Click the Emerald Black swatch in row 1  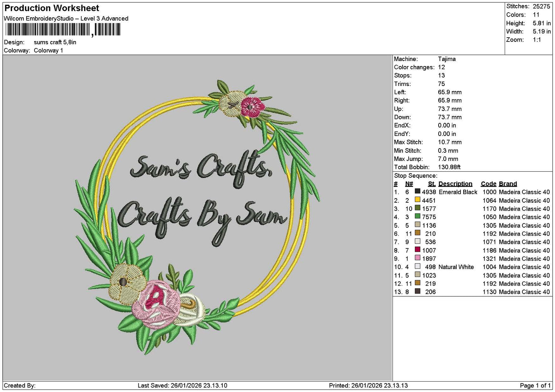[417, 191]
